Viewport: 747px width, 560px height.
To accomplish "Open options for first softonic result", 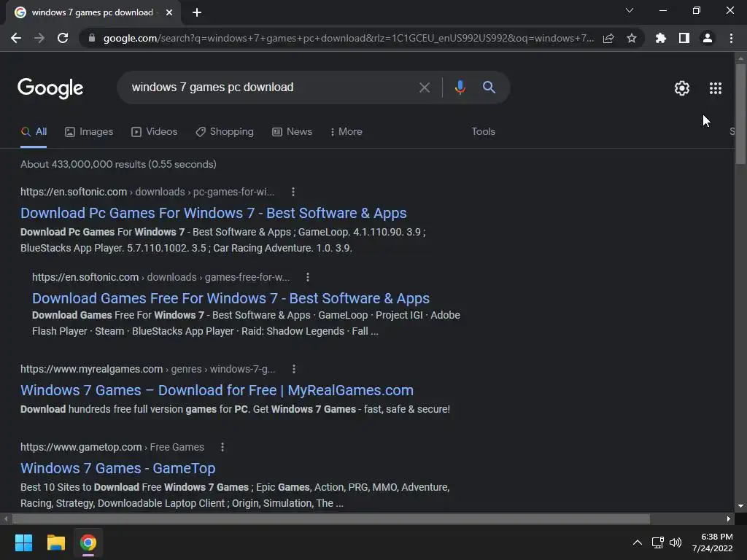I will (x=293, y=192).
